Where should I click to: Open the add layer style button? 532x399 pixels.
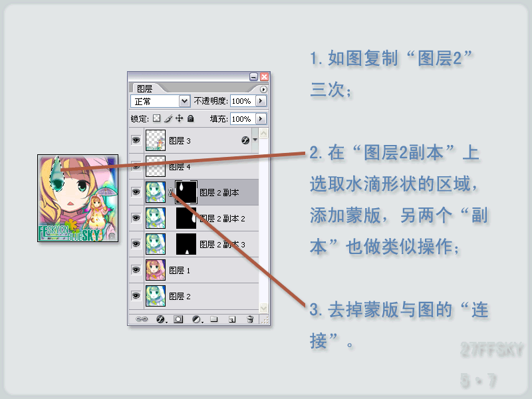click(x=161, y=319)
